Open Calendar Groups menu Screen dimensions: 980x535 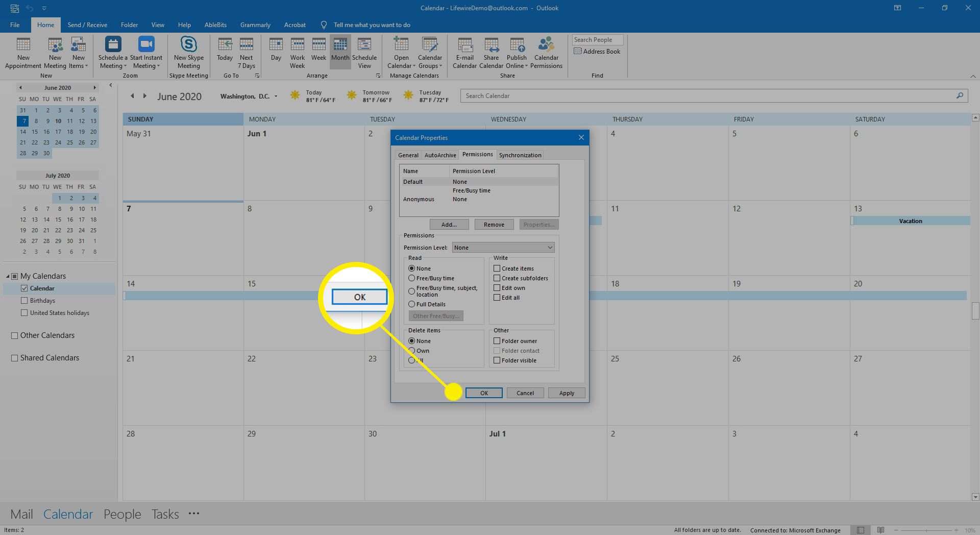click(430, 53)
